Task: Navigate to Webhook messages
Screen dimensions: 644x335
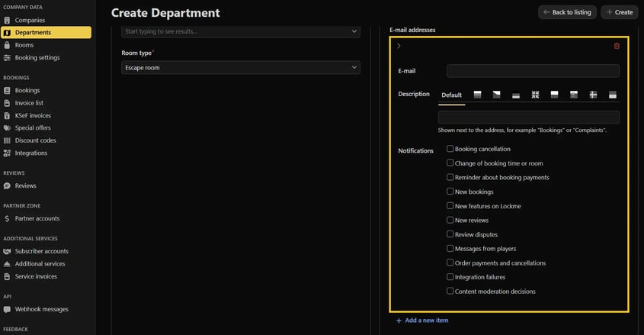Action: point(41,309)
